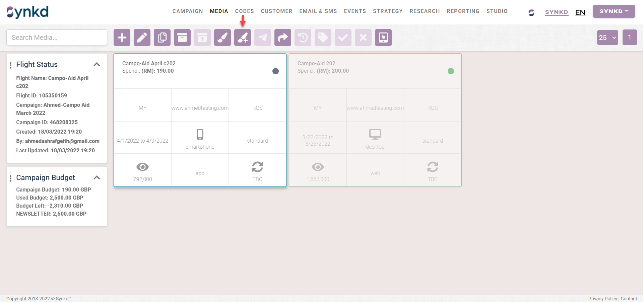Go to the CAMPAIGN menu
The image size is (644, 302).
tap(188, 11)
